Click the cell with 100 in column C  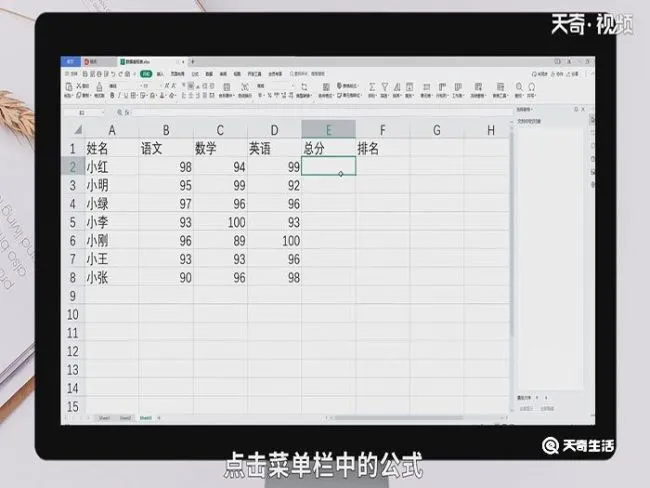[220, 222]
